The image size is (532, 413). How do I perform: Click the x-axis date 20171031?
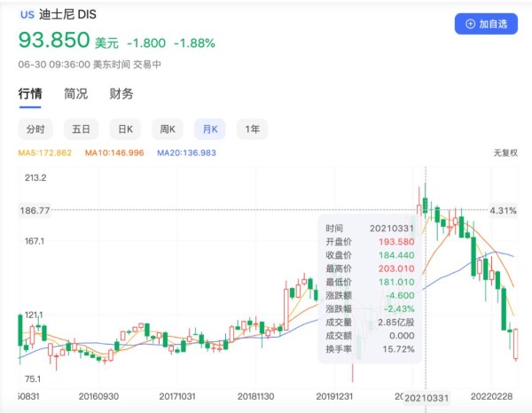coord(177,396)
